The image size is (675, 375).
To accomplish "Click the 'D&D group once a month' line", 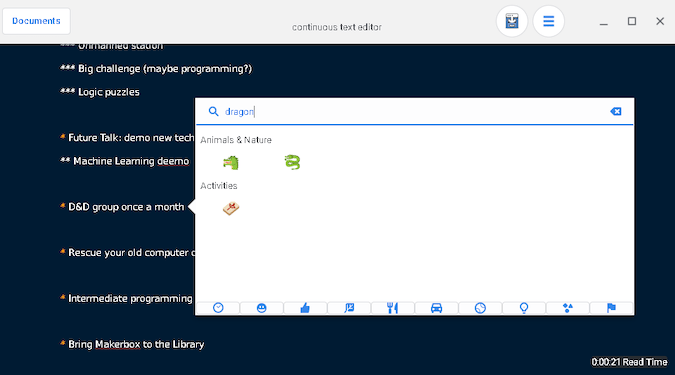I will coord(122,207).
